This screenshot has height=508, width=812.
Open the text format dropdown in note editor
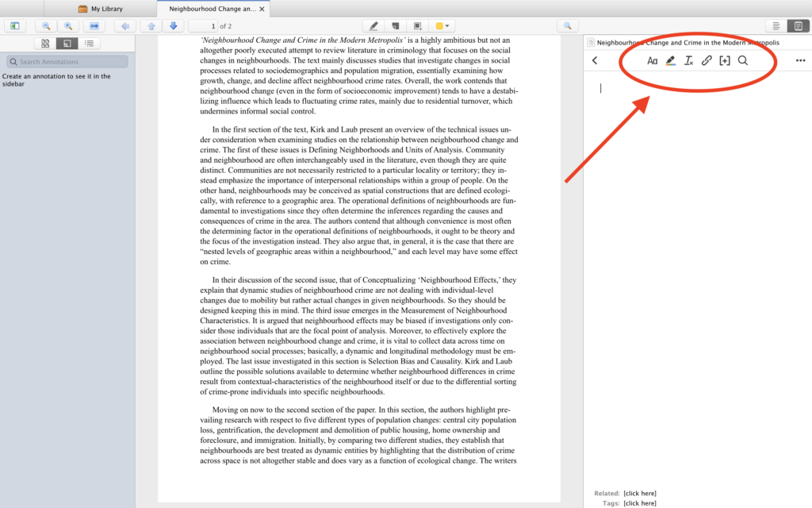[653, 60]
